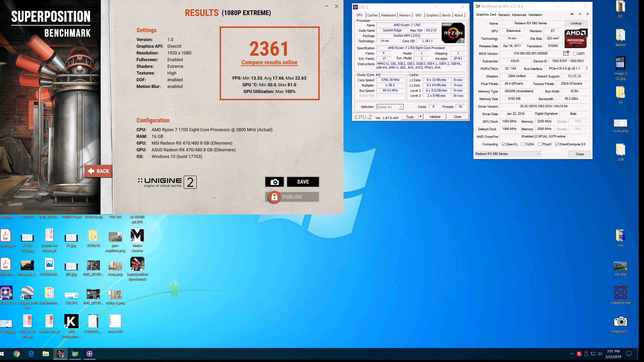Open the Action Center notifications icon
The width and height of the screenshot is (644, 362).
(x=629, y=354)
